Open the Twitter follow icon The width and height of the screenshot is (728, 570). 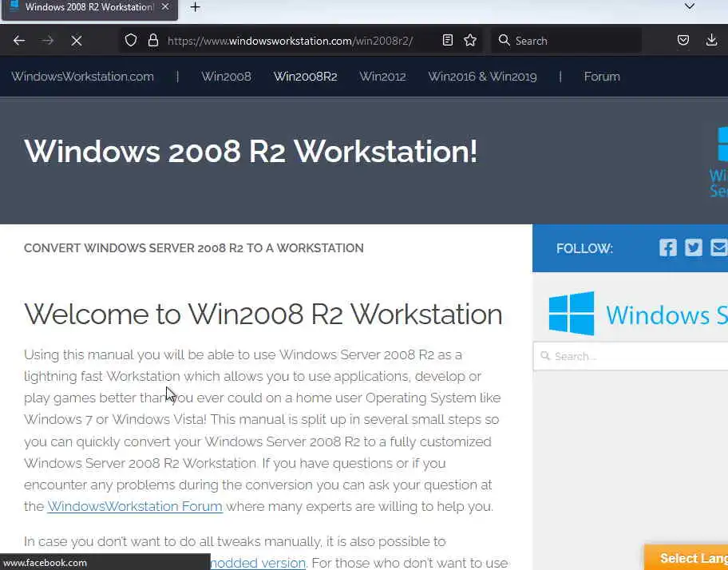tap(694, 247)
